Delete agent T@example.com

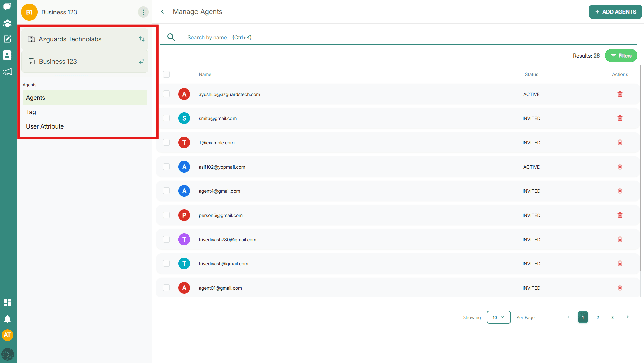pyautogui.click(x=620, y=143)
